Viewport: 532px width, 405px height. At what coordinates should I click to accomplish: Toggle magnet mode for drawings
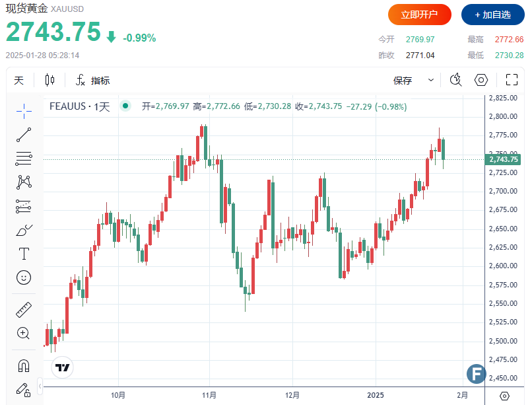24,365
